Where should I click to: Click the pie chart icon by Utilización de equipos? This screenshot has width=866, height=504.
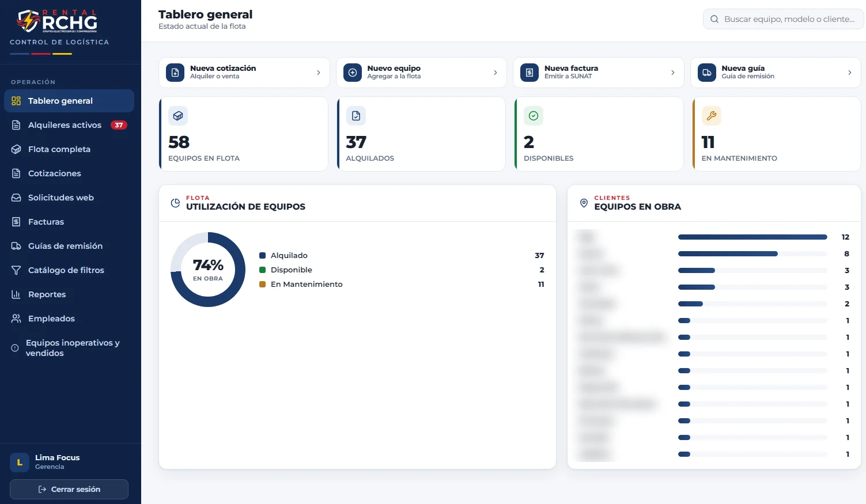coord(175,203)
